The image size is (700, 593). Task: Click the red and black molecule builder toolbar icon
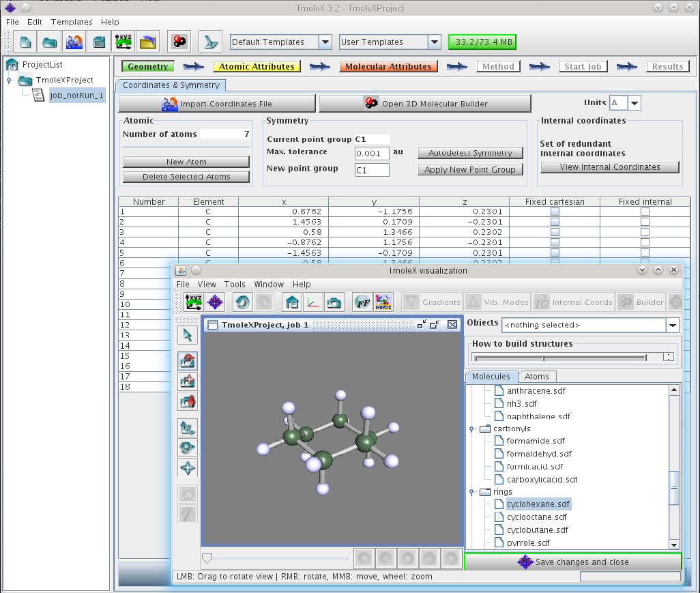(179, 42)
